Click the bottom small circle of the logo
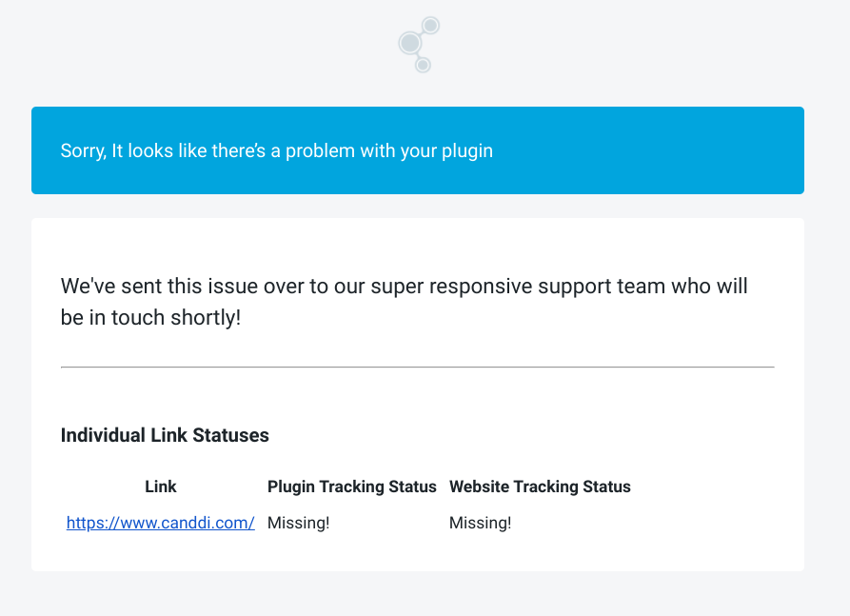Image resolution: width=850 pixels, height=616 pixels. pos(423,65)
